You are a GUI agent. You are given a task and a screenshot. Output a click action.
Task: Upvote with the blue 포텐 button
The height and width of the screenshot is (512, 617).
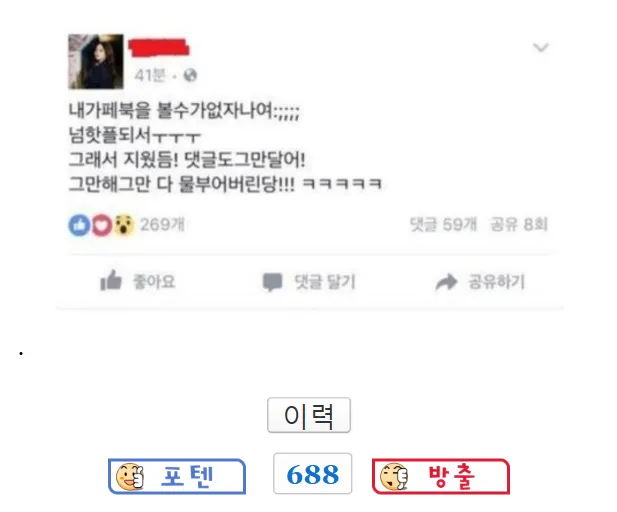pyautogui.click(x=177, y=476)
